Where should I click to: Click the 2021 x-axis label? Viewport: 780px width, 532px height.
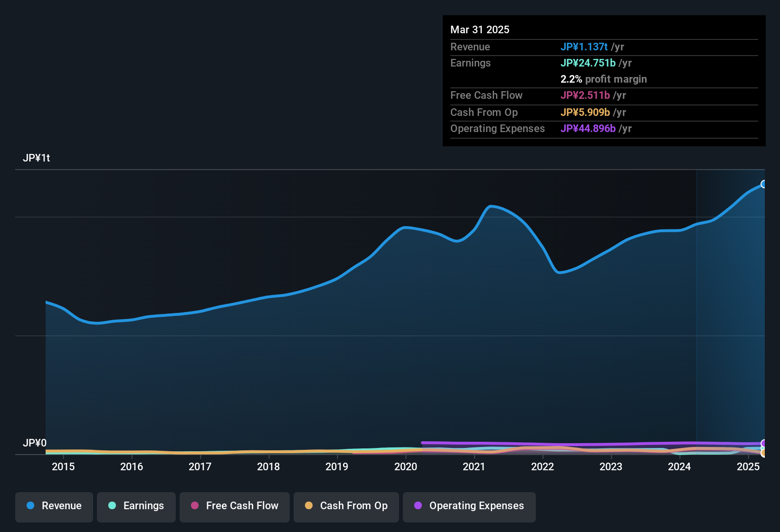point(474,466)
